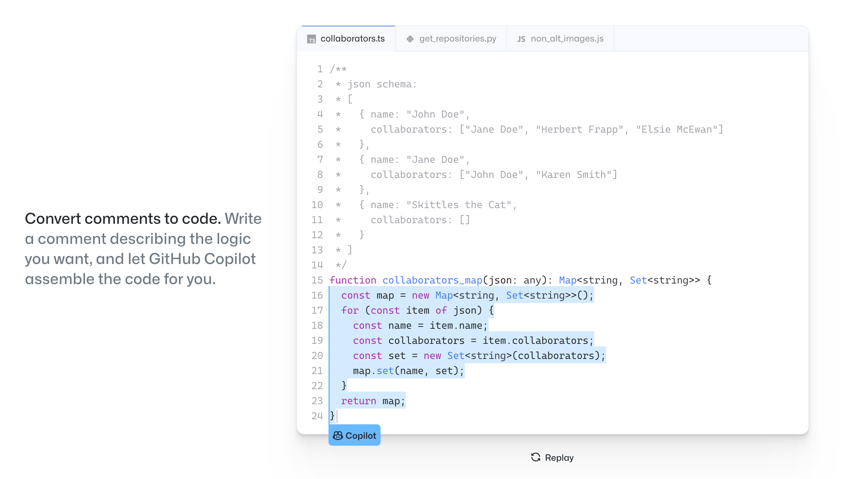Replay the code animation
The height and width of the screenshot is (479, 868).
coord(552,457)
